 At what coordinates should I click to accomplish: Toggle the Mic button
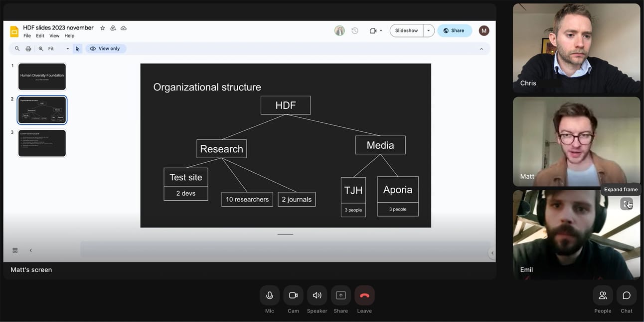270,295
